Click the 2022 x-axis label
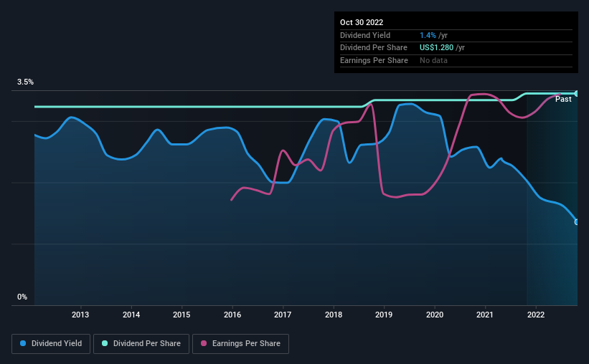 [x=536, y=315]
